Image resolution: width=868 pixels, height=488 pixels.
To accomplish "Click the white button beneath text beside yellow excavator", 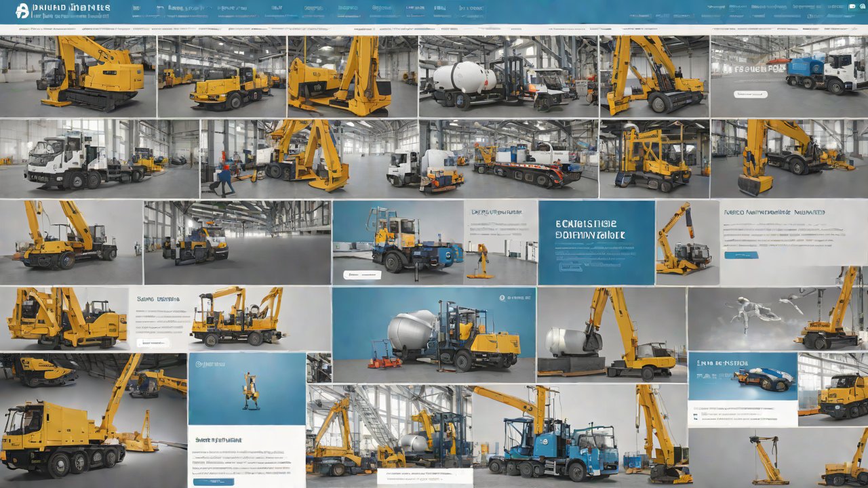I will (153, 343).
